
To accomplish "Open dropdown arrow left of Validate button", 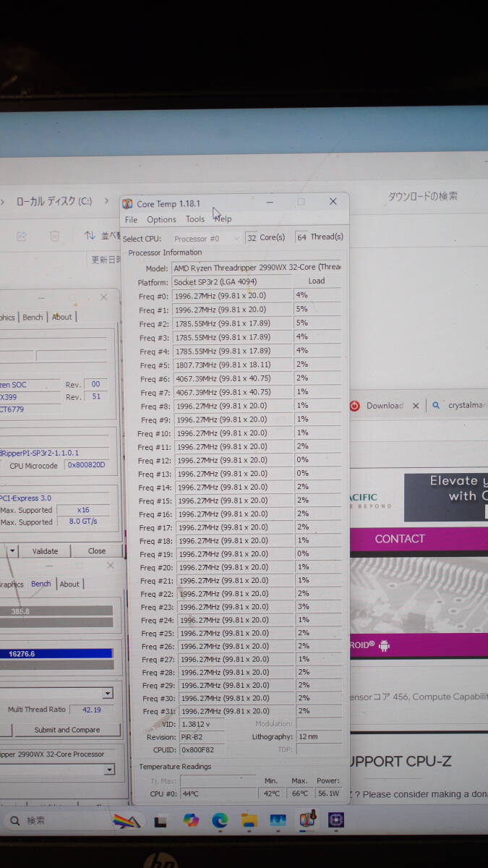I will pyautogui.click(x=12, y=551).
